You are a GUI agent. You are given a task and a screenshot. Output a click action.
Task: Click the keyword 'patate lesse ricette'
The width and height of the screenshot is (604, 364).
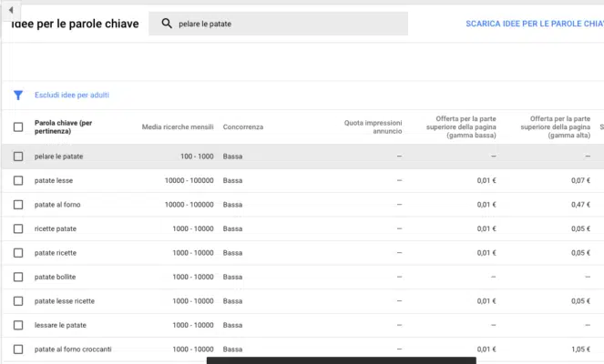(65, 301)
